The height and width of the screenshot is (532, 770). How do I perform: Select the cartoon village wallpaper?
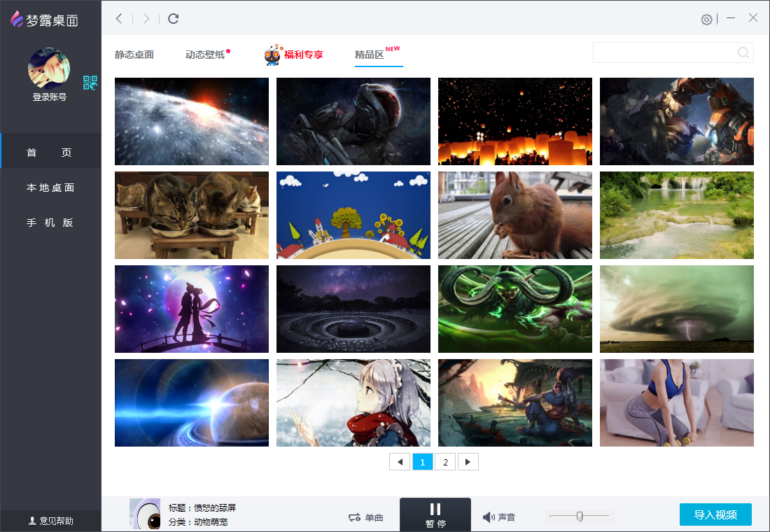353,215
